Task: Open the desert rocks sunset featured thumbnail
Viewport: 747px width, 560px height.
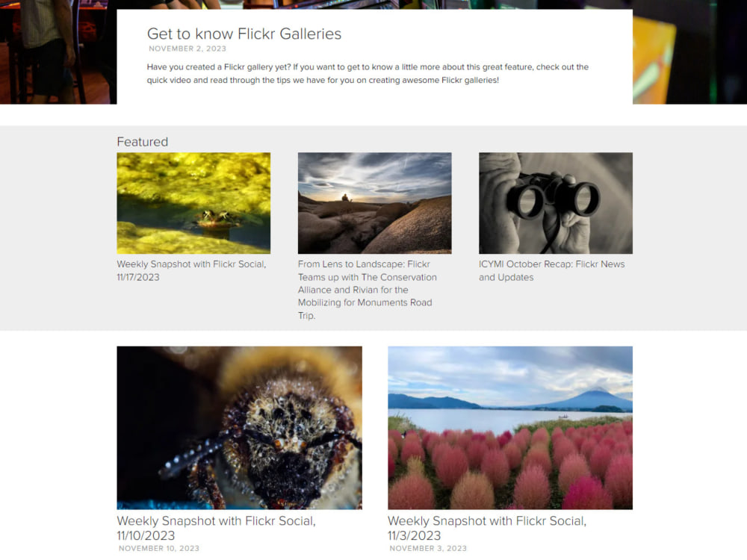Action: 374,203
